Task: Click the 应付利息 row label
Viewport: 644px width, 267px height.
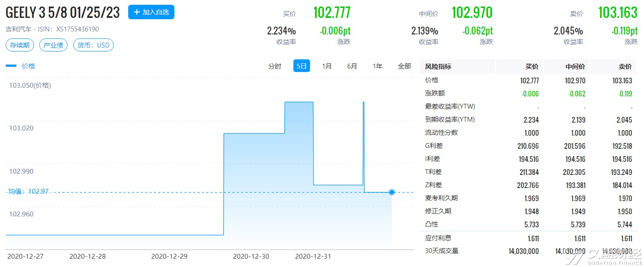Action: click(438, 238)
